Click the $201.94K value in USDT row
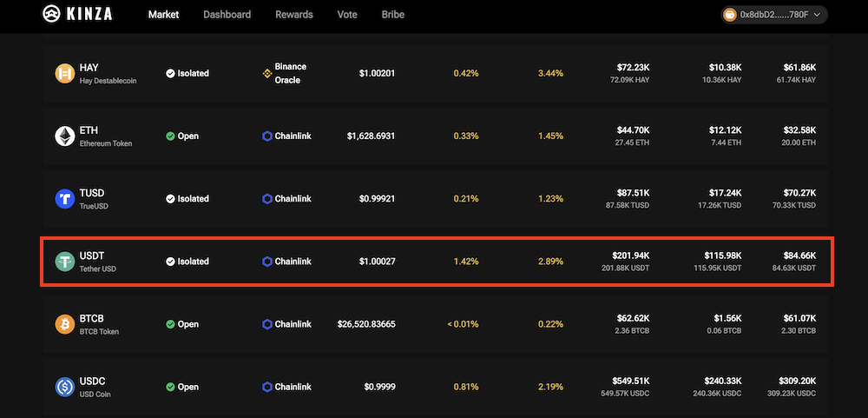The image size is (868, 418). (631, 255)
